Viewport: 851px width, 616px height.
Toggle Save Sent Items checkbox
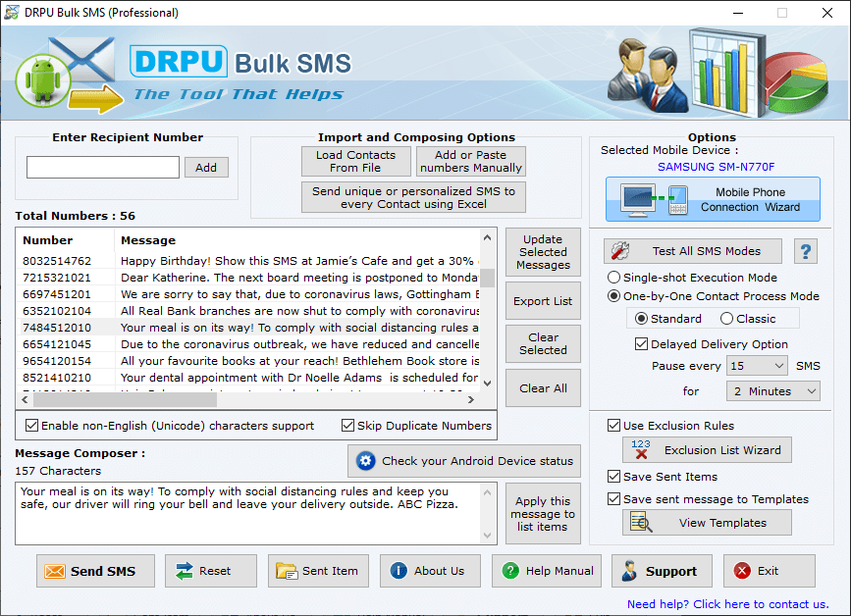(613, 477)
